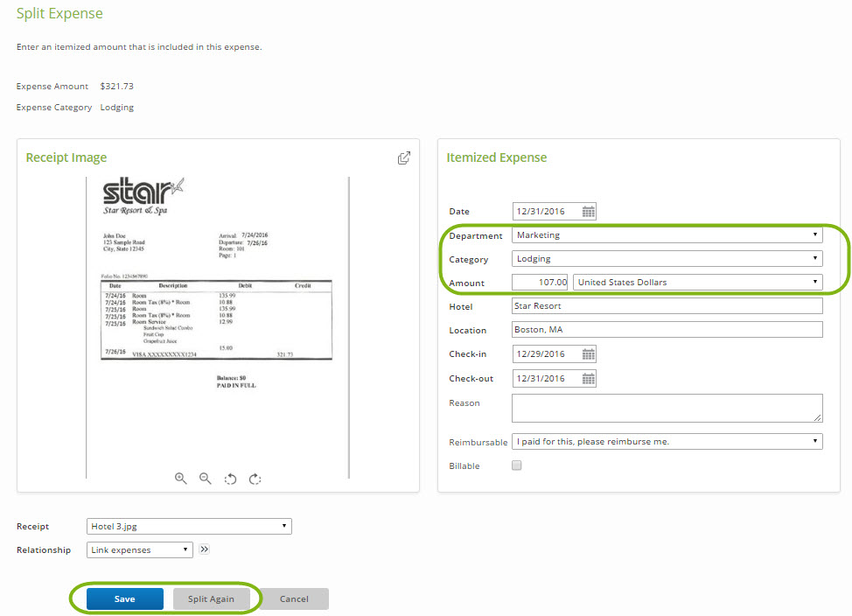Open calendar picker for Check-in date
Viewport: 852px width, 616px height.
click(589, 354)
